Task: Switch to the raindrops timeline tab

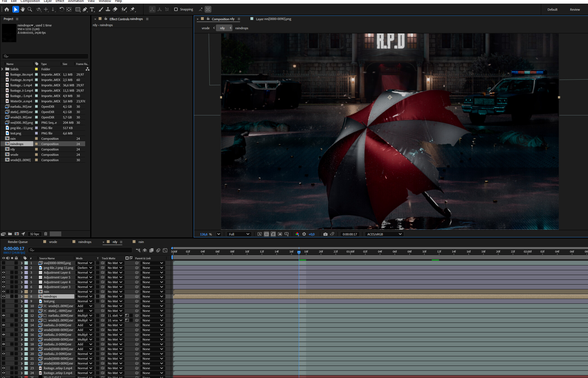Action: [x=85, y=242]
